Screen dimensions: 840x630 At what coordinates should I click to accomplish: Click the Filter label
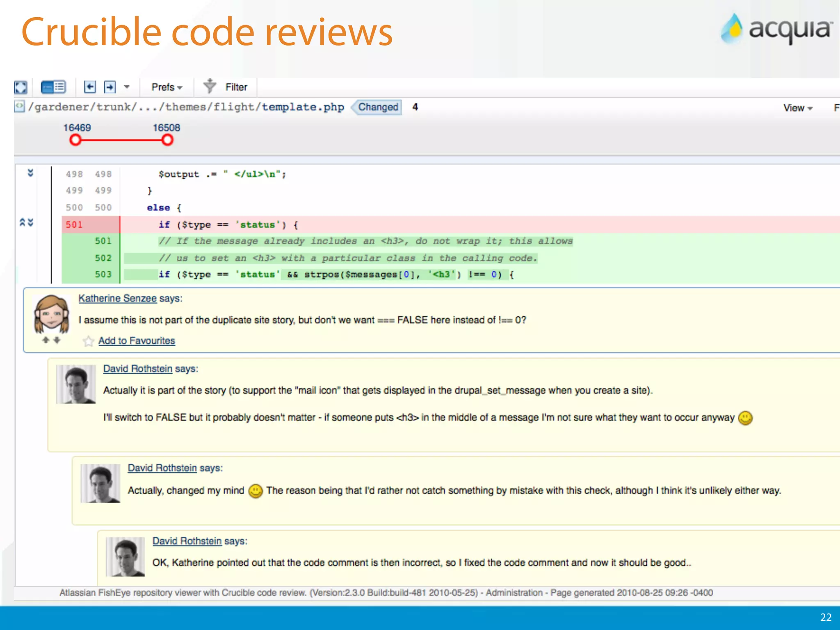[x=236, y=87]
